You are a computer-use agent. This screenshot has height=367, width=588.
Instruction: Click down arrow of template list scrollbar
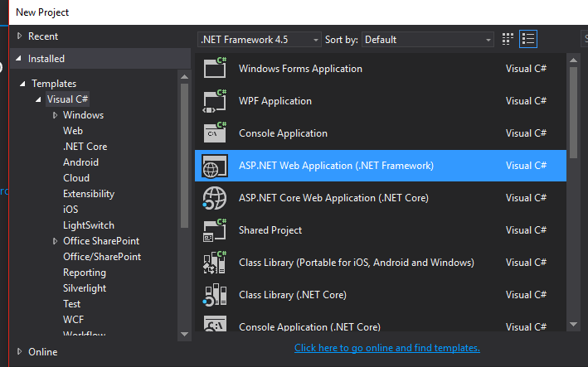[x=573, y=324]
